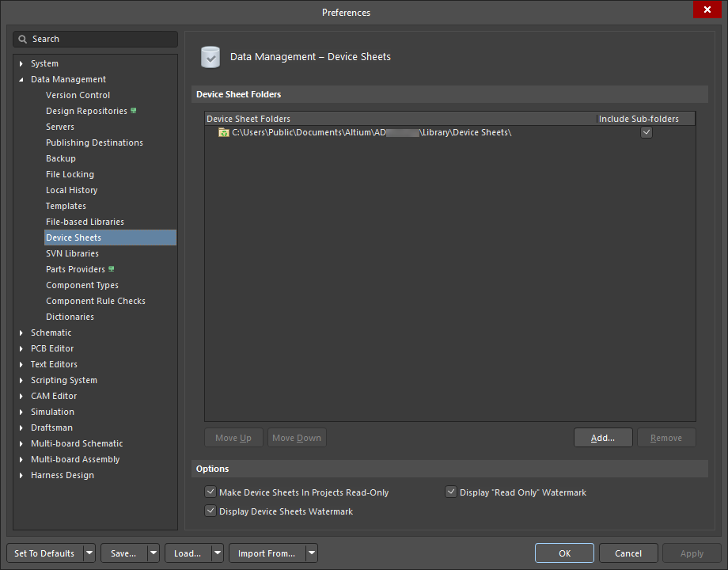Open the Servers preferences page
Screen dimensions: 728x570
[x=60, y=127]
